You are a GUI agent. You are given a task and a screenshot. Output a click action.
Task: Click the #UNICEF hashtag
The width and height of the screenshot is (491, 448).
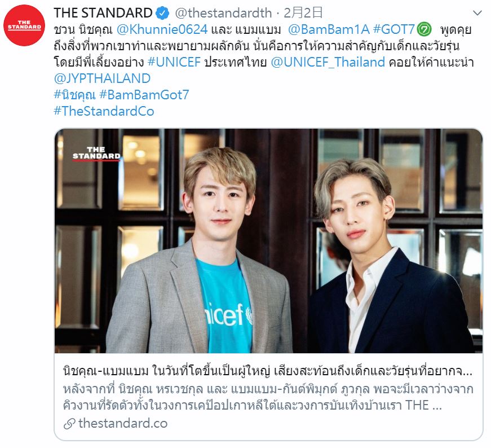coord(174,62)
